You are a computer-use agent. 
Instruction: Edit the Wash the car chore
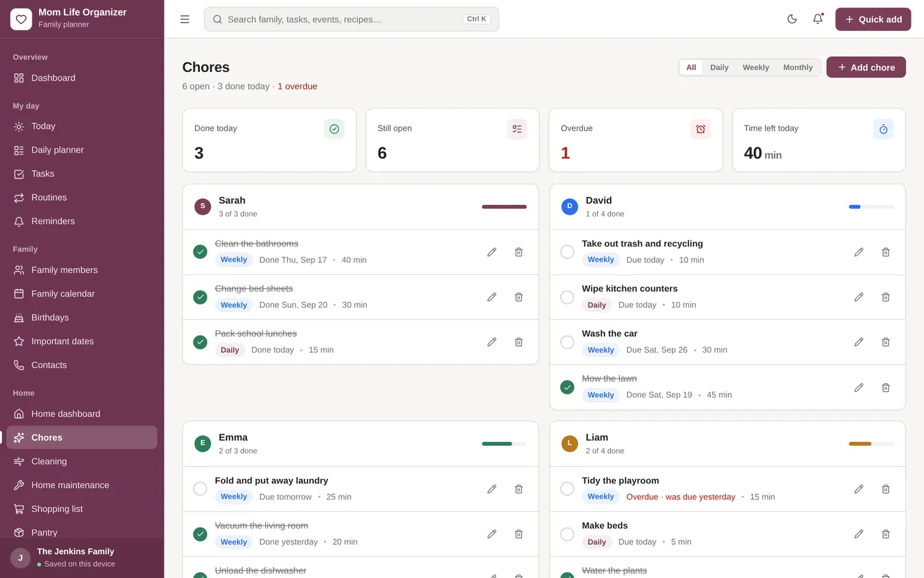pos(859,342)
